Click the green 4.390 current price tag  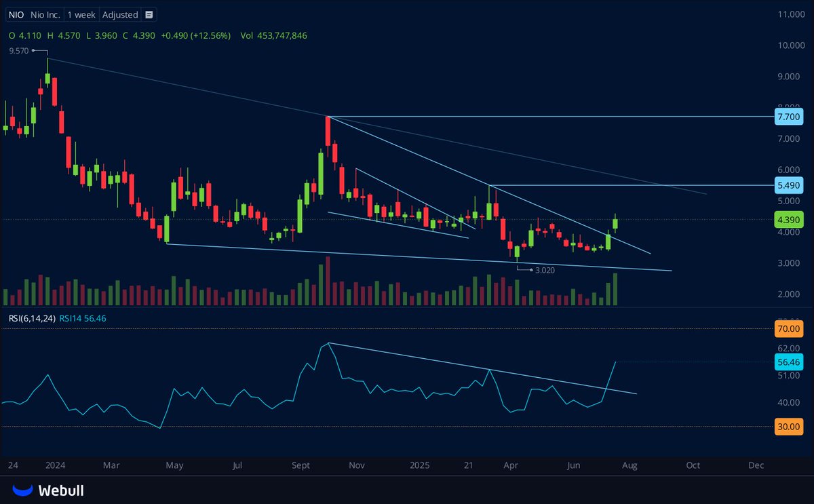[789, 219]
